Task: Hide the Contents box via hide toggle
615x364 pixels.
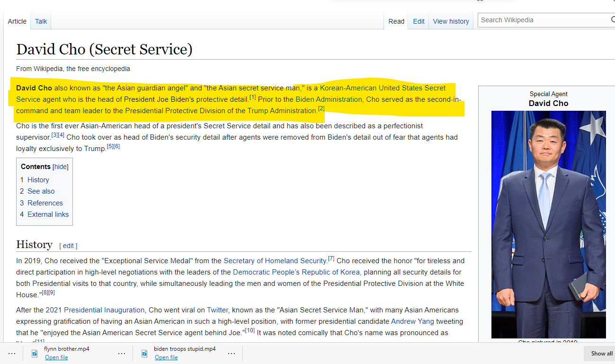Action: click(60, 167)
